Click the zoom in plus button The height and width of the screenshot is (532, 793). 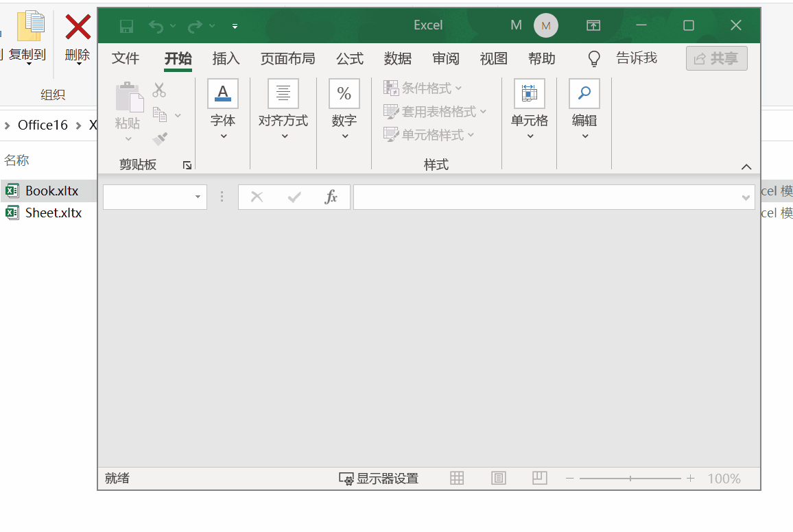click(x=690, y=478)
